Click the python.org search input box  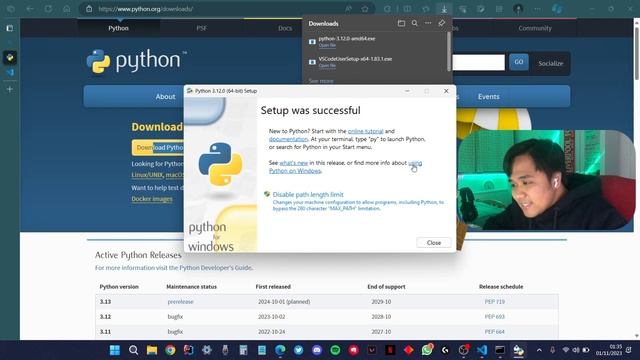click(x=478, y=62)
